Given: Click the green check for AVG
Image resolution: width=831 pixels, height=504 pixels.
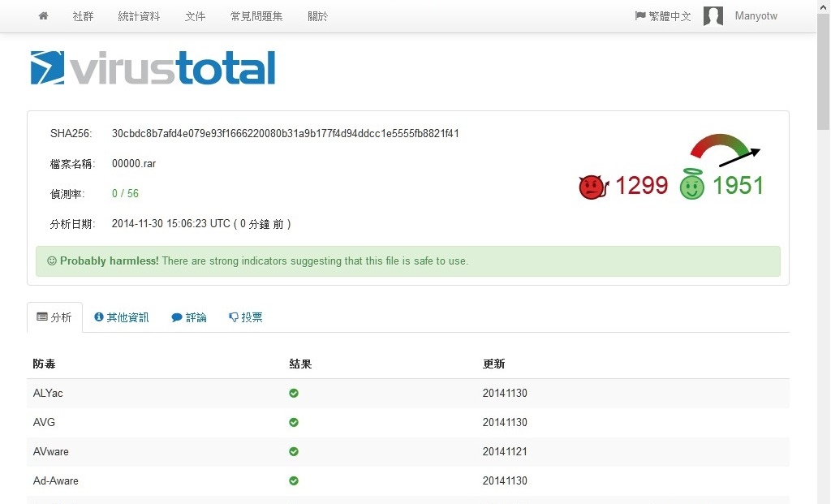Looking at the screenshot, I should tap(294, 422).
